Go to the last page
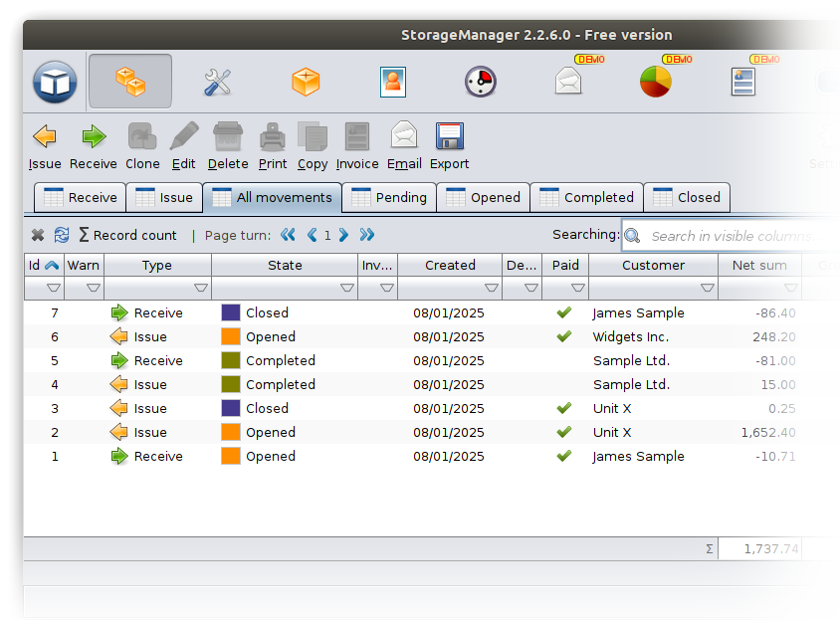 [367, 235]
